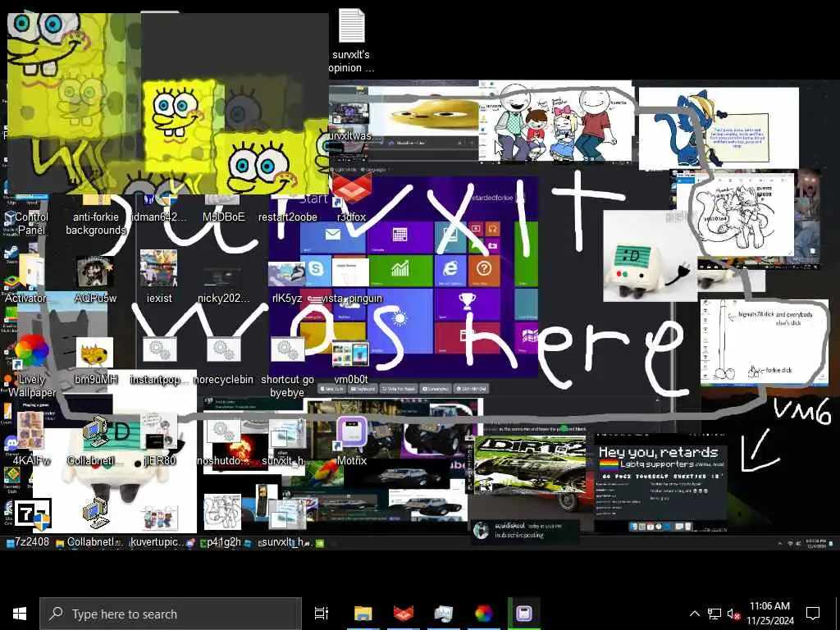
Task: Switch to r3dfox on the taskbar
Action: coord(404,614)
